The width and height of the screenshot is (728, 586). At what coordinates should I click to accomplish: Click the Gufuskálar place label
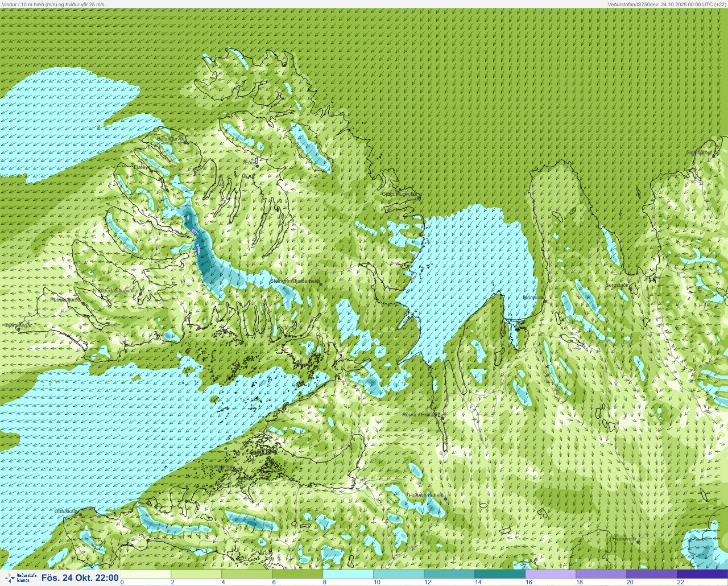click(x=66, y=511)
